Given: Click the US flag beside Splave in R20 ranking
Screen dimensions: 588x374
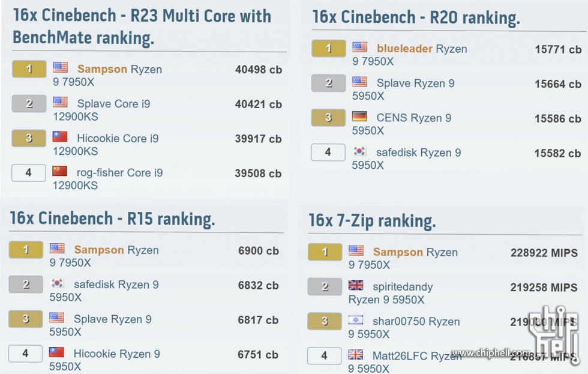Looking at the screenshot, I should [x=359, y=82].
